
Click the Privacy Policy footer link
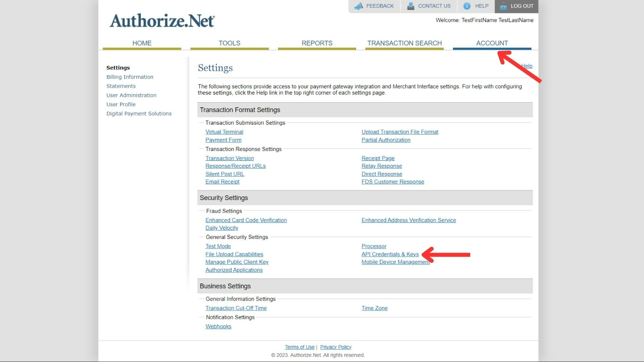pos(336,347)
